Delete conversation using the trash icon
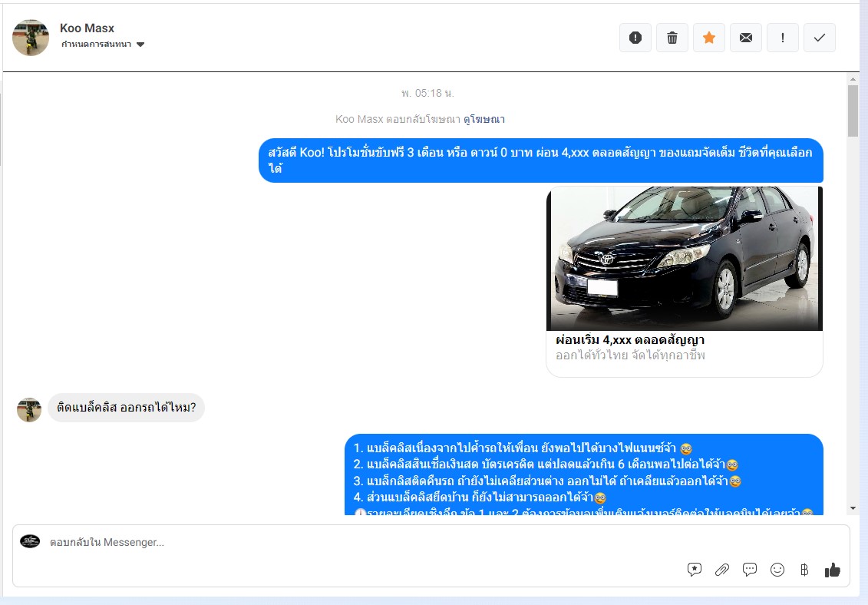868x605 pixels. pyautogui.click(x=672, y=38)
